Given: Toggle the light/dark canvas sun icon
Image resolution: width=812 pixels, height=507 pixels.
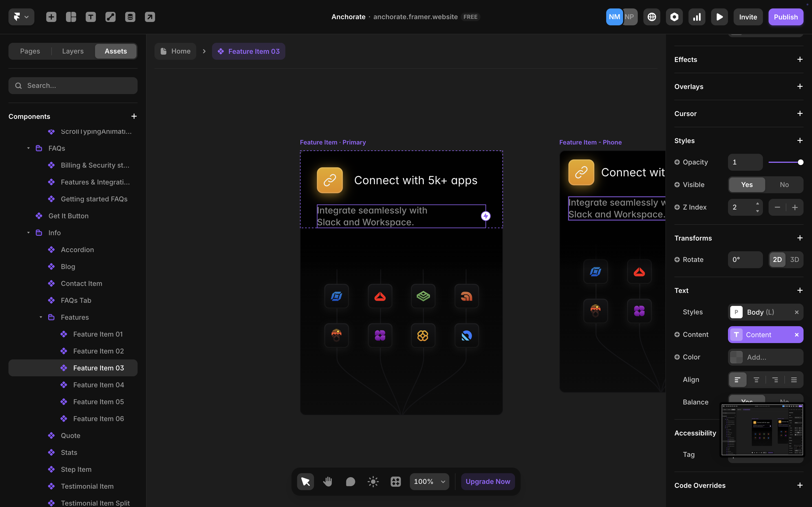Looking at the screenshot, I should (373, 482).
